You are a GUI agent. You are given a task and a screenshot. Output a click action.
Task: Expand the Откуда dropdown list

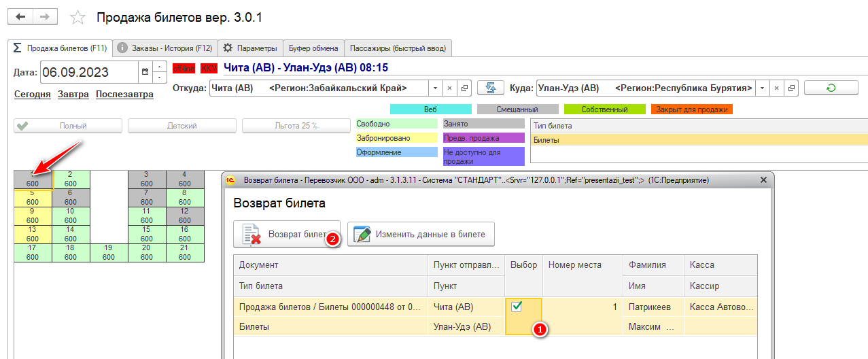(435, 88)
